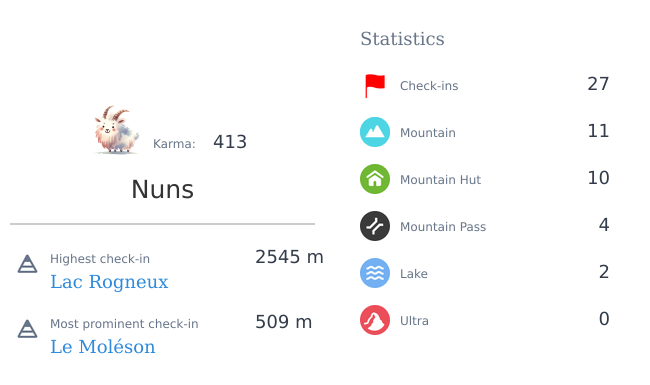Click the Ultra statistics label
The height and width of the screenshot is (385, 650).
[x=414, y=321]
